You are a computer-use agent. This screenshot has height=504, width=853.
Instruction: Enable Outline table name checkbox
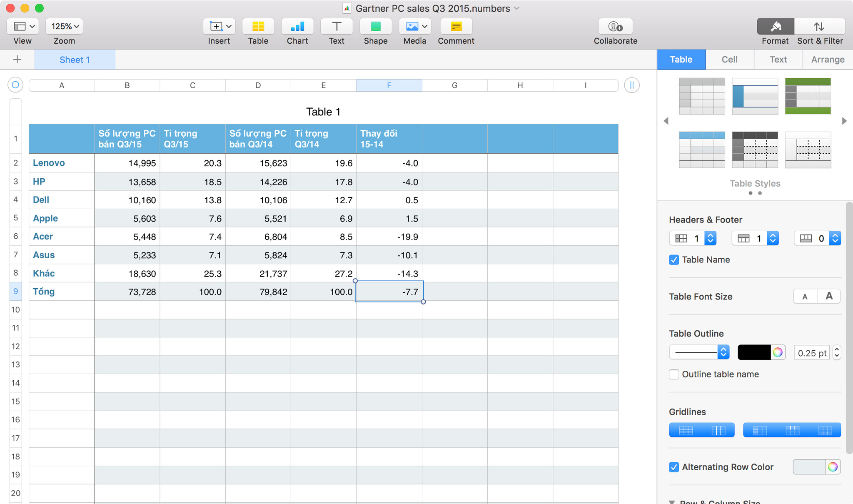(x=674, y=374)
